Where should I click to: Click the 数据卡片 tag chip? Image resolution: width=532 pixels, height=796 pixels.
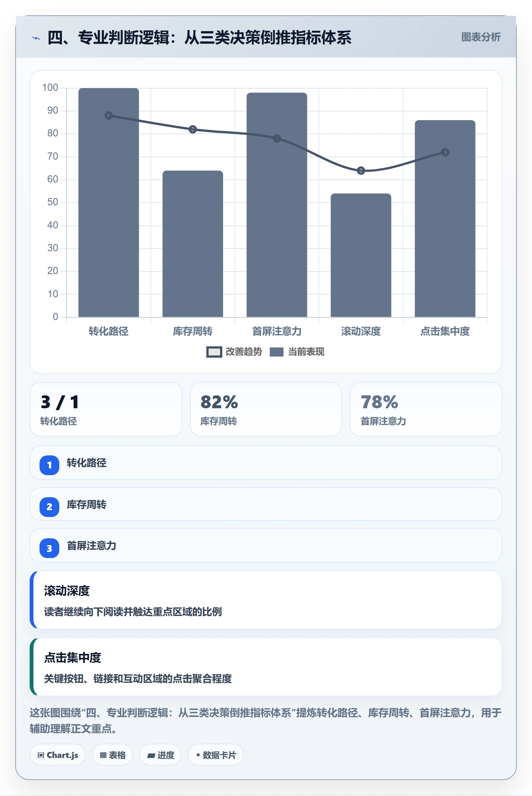216,755
